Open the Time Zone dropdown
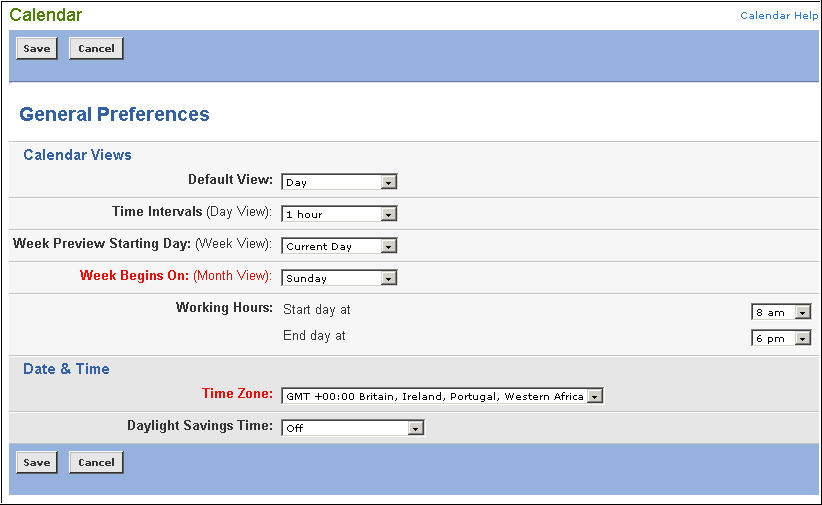This screenshot has height=505, width=822. [x=442, y=396]
